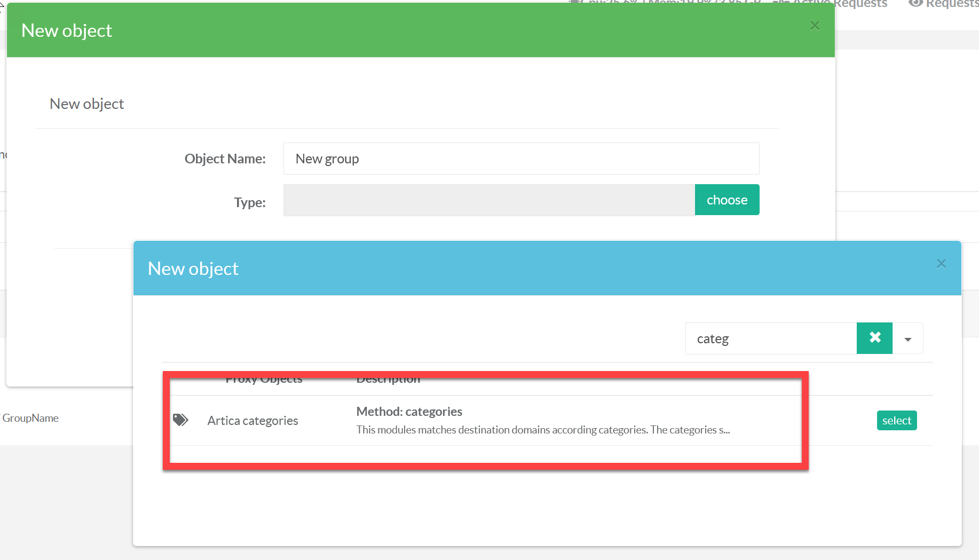979x560 pixels.
Task: Click the categories module description text
Action: pos(542,430)
